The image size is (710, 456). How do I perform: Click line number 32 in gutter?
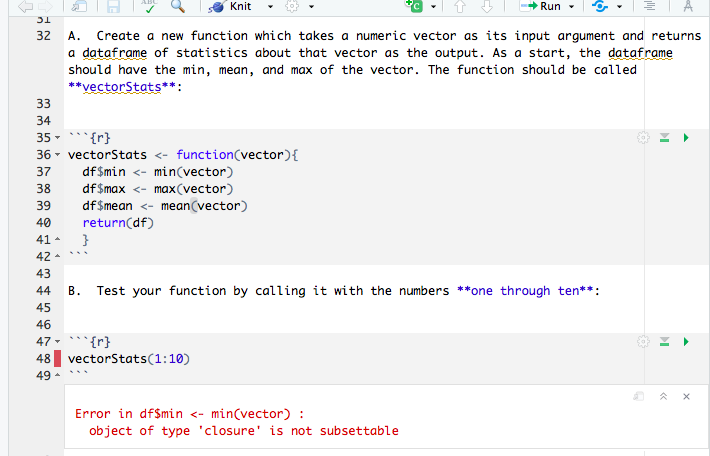pos(43,36)
